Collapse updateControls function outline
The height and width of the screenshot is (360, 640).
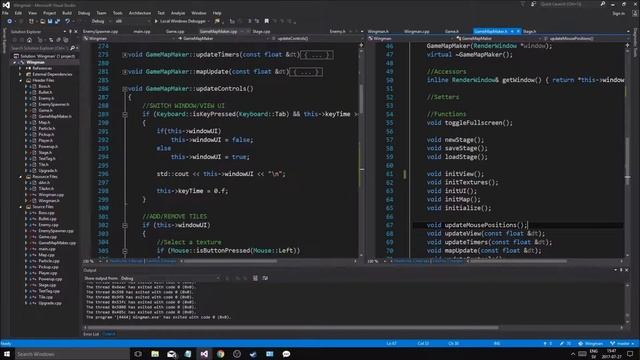124,89
